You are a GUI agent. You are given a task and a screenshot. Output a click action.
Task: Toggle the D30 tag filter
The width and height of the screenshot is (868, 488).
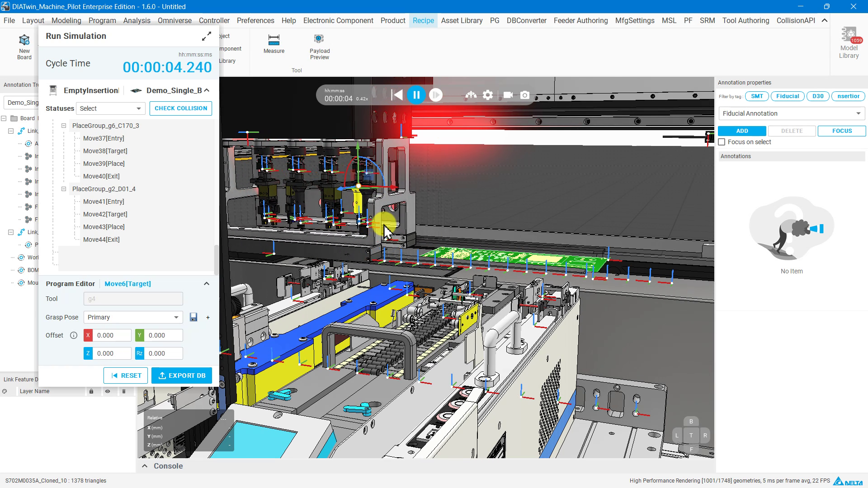pos(818,96)
